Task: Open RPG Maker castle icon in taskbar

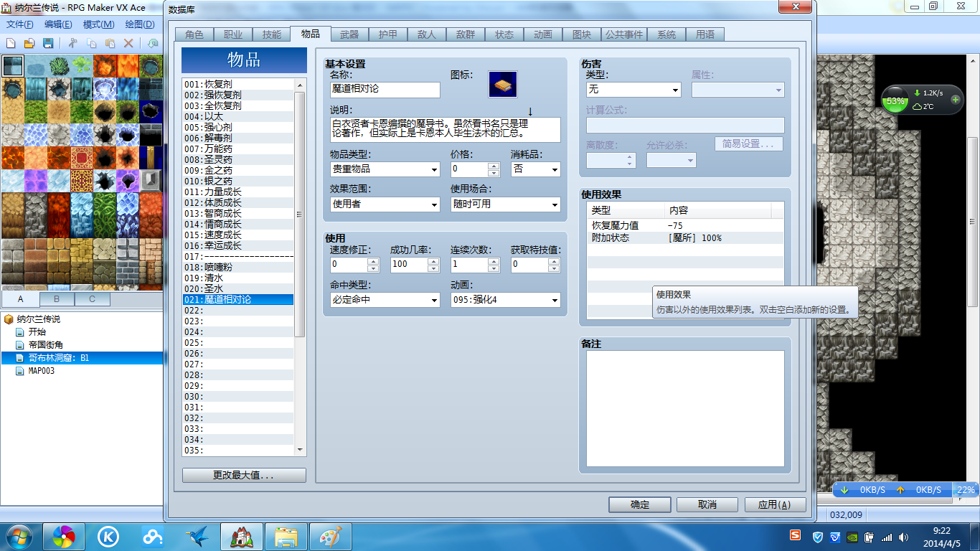Action: pos(242,537)
